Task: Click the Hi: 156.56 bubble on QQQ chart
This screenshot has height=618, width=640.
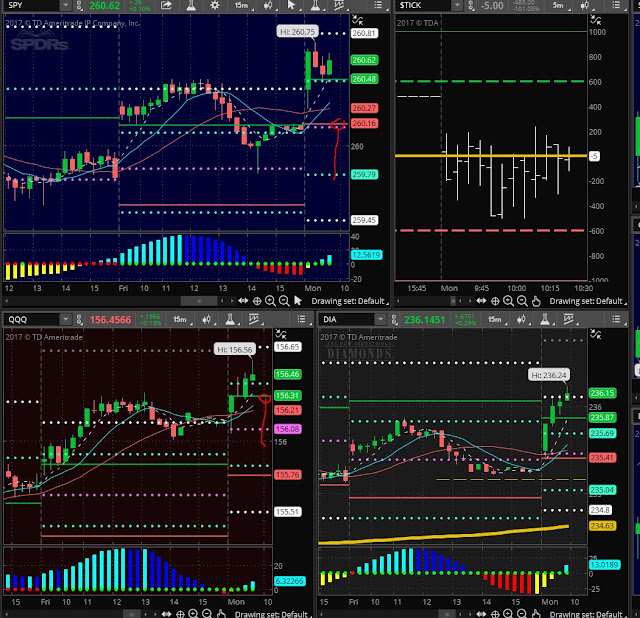Action: pos(235,349)
